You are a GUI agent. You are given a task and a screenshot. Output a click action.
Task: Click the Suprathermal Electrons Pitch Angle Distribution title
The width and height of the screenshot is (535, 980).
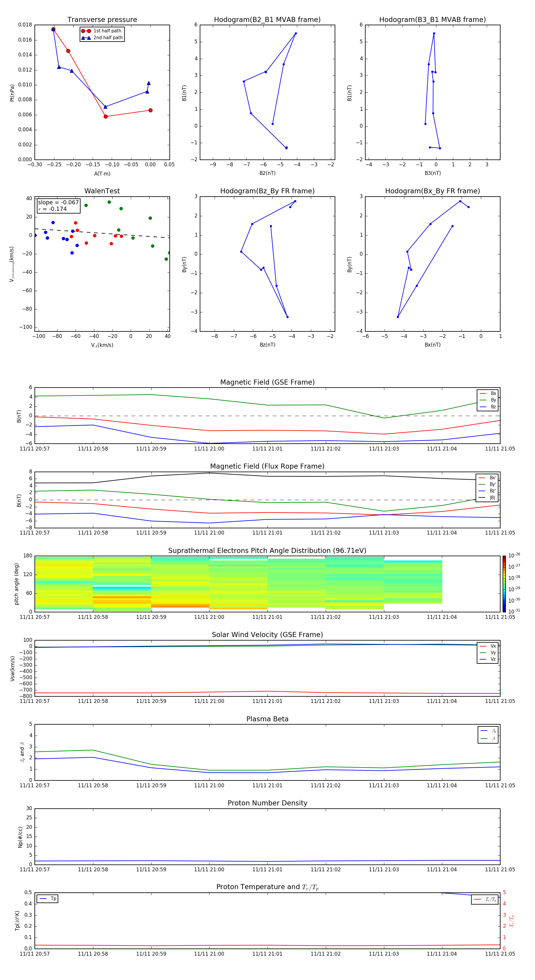point(267,551)
